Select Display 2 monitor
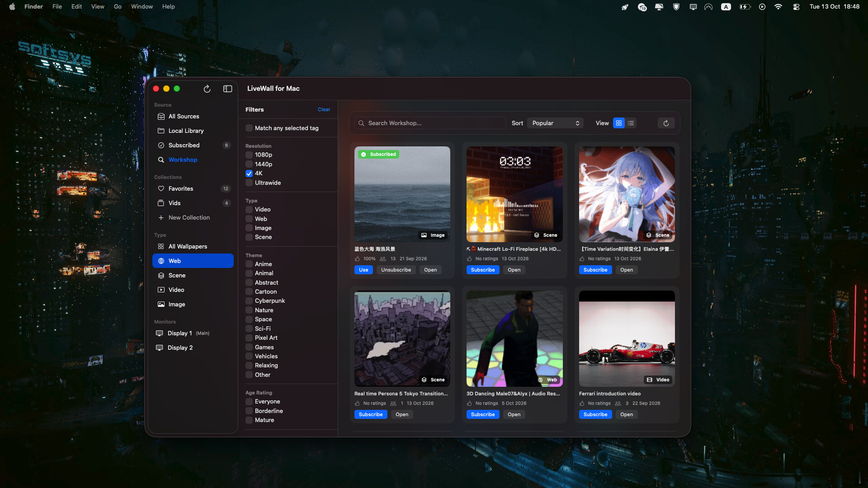The height and width of the screenshot is (488, 868). point(193,347)
